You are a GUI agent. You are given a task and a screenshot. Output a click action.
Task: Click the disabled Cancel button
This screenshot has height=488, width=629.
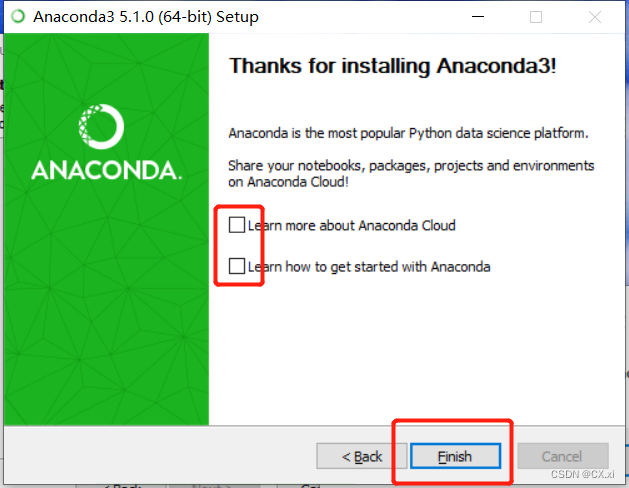coord(563,456)
